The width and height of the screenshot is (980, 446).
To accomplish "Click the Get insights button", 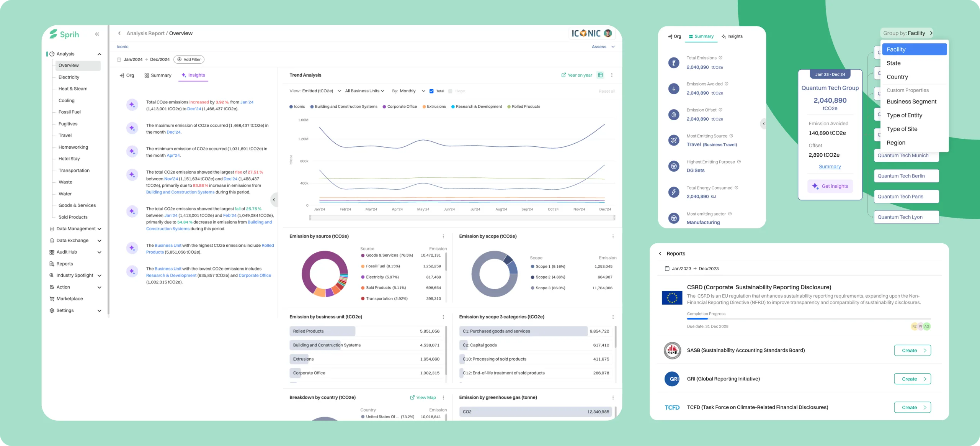I will [x=830, y=186].
